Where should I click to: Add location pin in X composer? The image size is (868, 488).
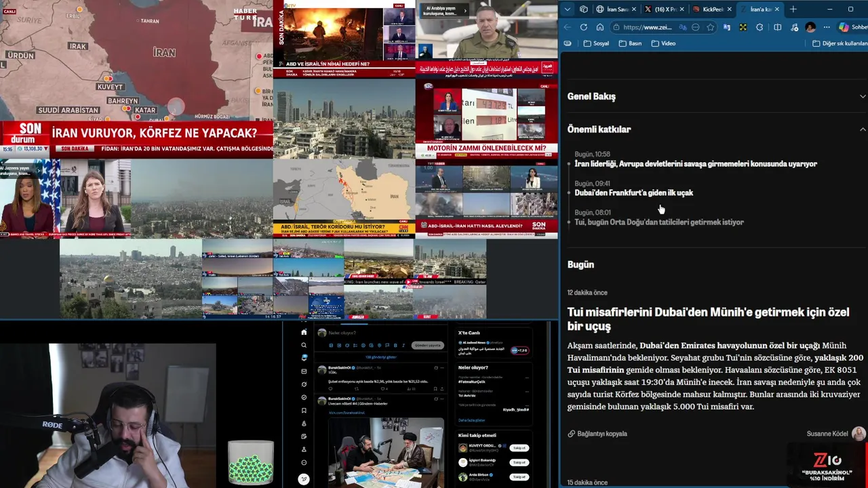(x=379, y=346)
